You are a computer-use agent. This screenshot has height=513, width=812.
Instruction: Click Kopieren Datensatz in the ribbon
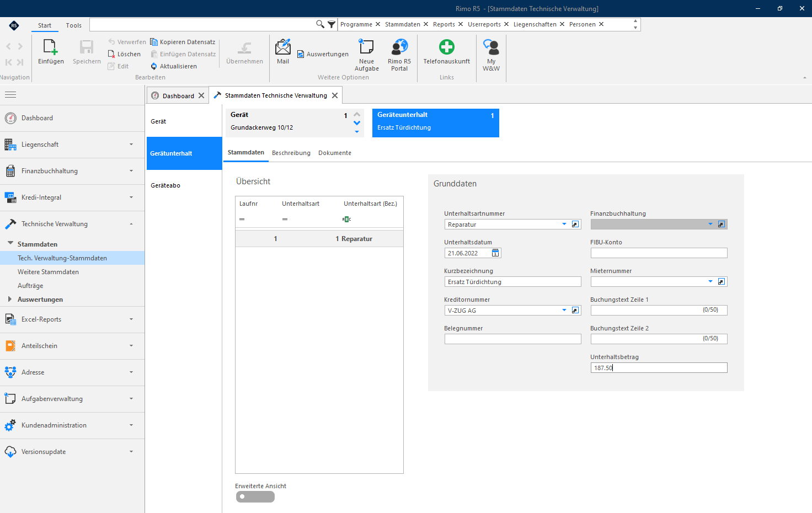(183, 42)
